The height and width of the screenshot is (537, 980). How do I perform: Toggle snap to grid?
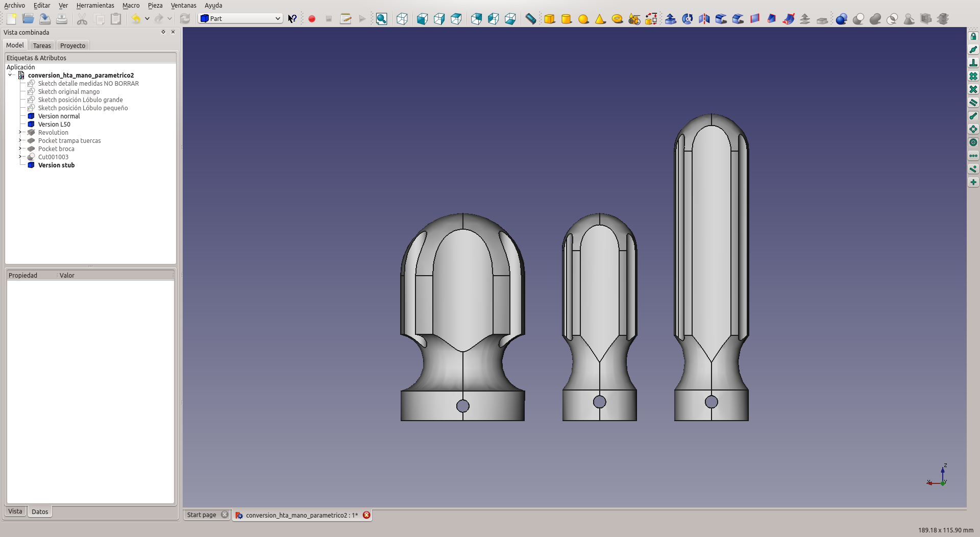coord(973,76)
